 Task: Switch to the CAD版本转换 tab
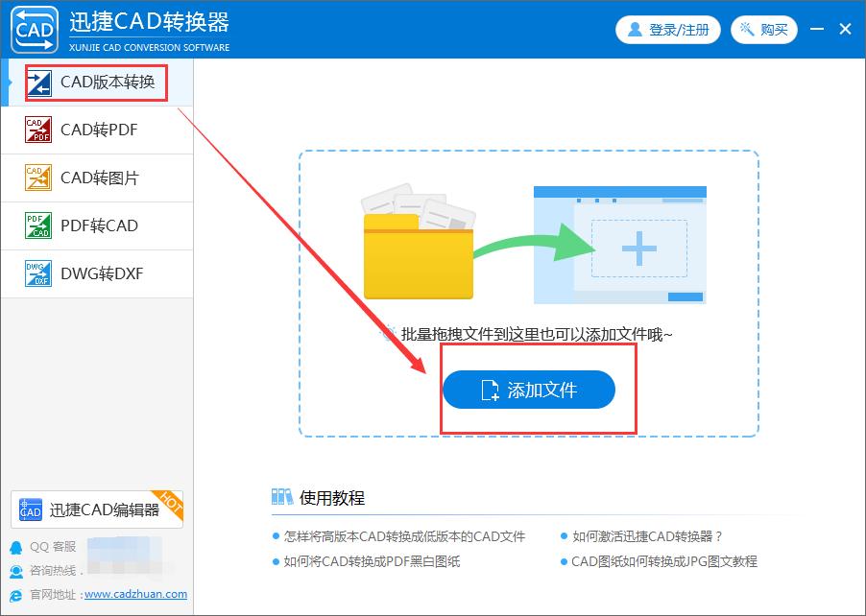(x=96, y=83)
